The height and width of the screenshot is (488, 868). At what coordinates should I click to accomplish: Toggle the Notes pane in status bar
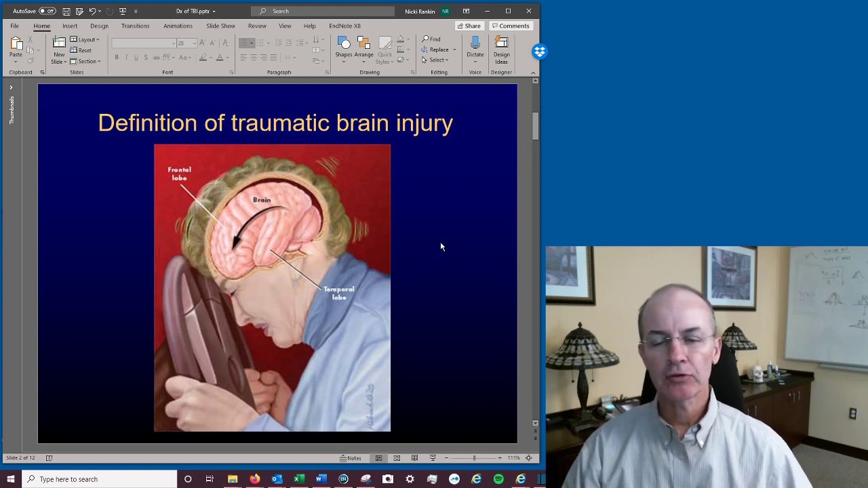point(351,458)
